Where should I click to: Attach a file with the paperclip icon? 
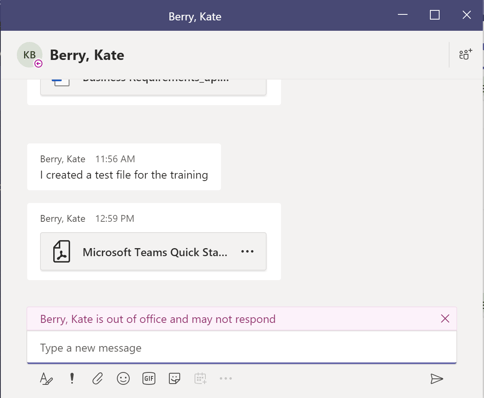(97, 379)
